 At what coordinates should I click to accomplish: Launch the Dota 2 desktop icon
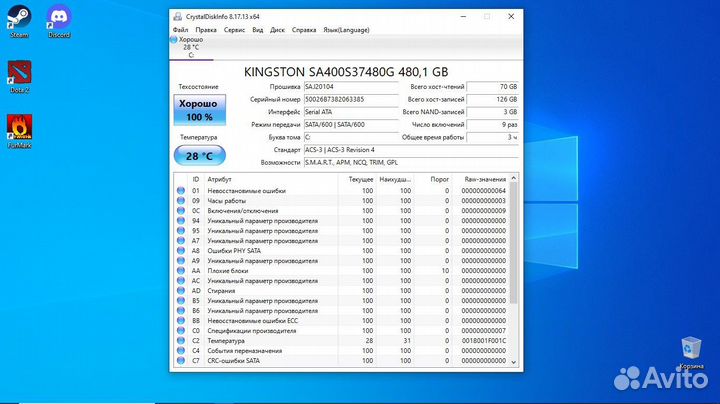(19, 77)
